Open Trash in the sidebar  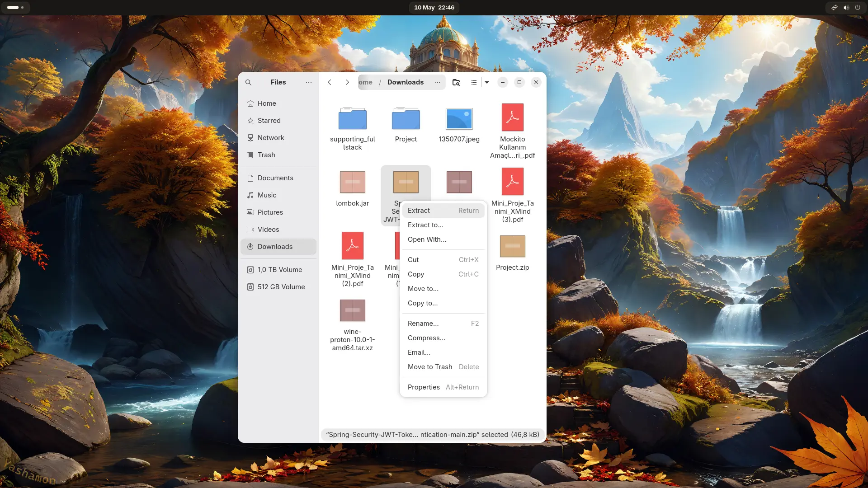click(278, 155)
